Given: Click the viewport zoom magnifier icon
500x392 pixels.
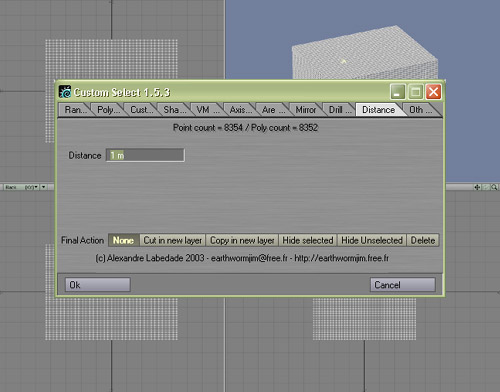Looking at the screenshot, I should coord(494,187).
